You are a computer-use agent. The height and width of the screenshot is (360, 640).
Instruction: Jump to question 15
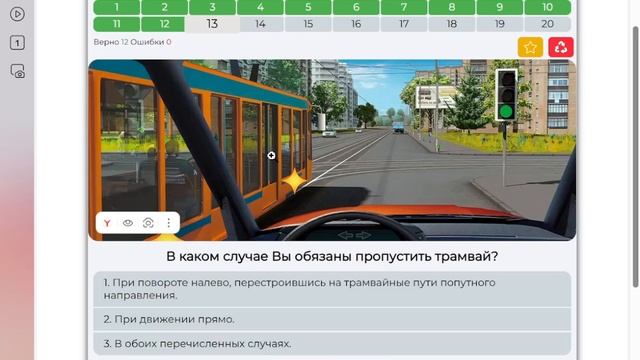point(308,24)
